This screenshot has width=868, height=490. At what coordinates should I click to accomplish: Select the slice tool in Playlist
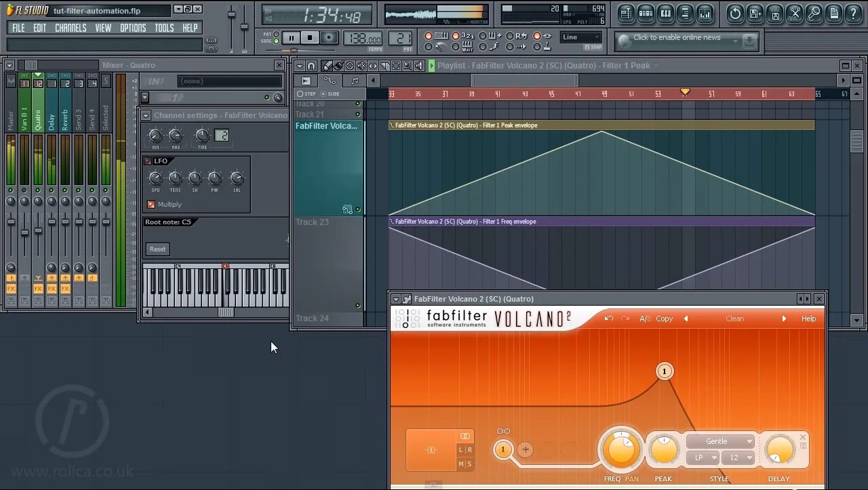384,66
